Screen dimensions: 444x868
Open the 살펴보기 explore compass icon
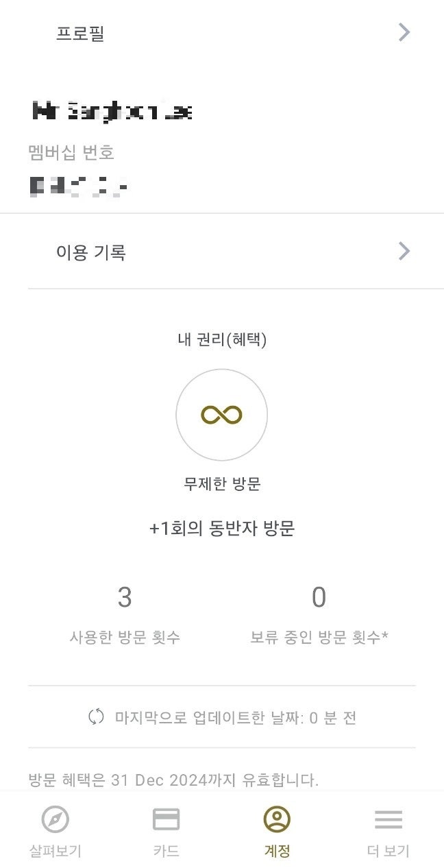click(55, 819)
